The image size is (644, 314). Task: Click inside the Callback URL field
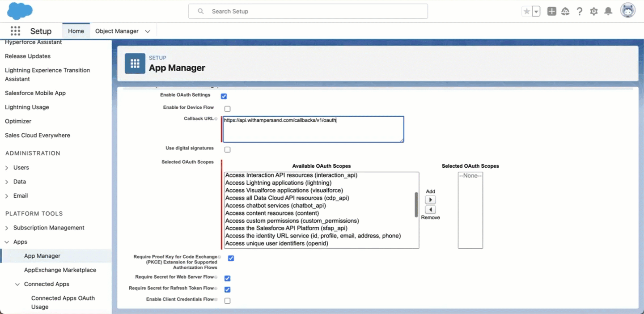313,129
